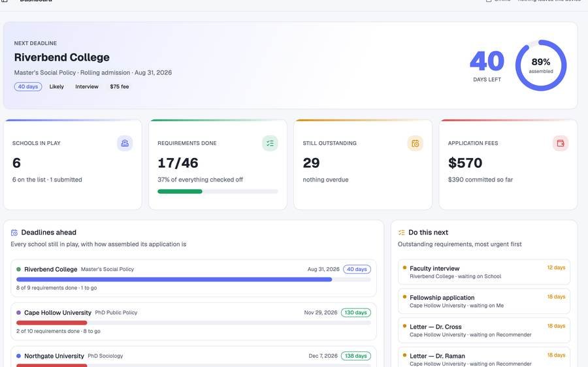The width and height of the screenshot is (588, 367).
Task: Open Cape Hollow University deadline row
Action: [x=193, y=322]
